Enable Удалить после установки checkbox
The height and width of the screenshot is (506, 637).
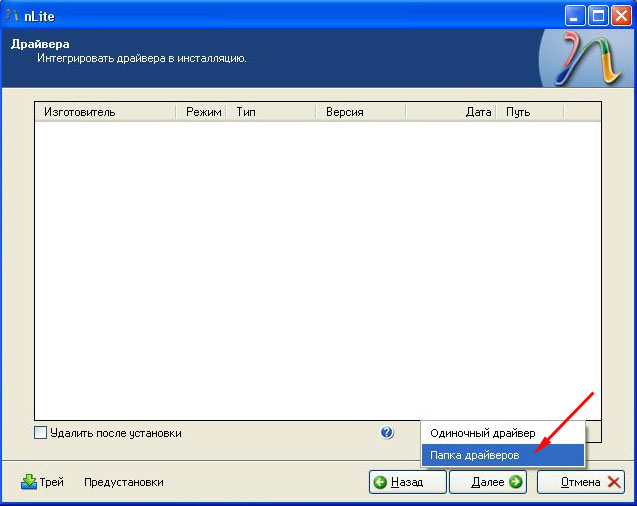(x=40, y=432)
